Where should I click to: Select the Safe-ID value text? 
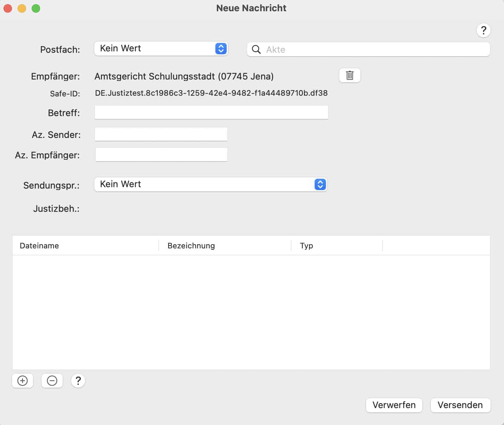[211, 93]
